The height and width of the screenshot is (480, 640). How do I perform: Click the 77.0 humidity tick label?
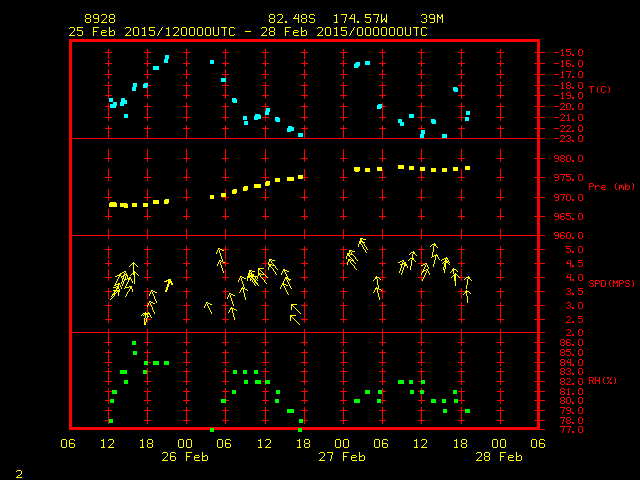coord(571,429)
